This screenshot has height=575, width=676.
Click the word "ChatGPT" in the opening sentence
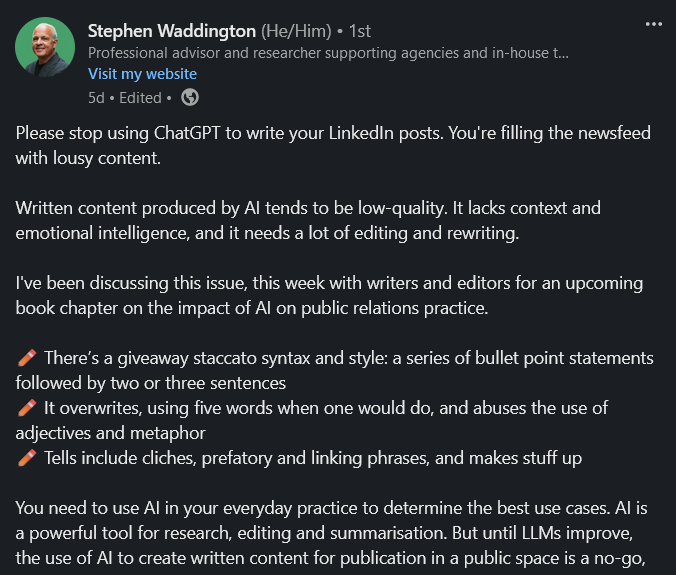coord(187,133)
